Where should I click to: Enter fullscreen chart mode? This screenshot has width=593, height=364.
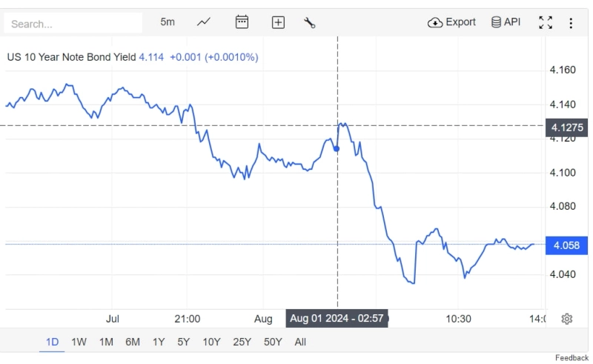(546, 22)
